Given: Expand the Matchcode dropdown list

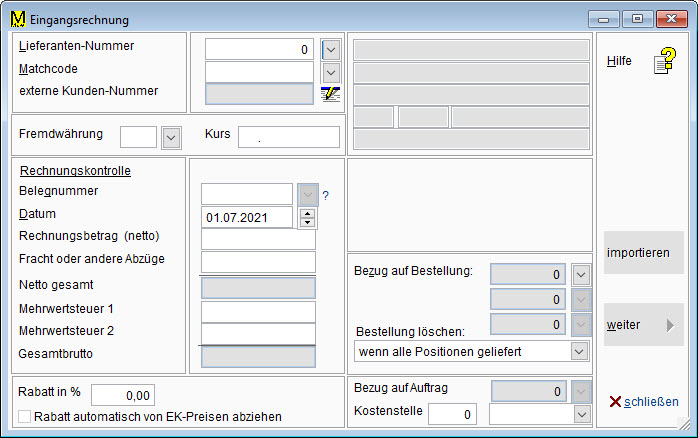Looking at the screenshot, I should (331, 72).
